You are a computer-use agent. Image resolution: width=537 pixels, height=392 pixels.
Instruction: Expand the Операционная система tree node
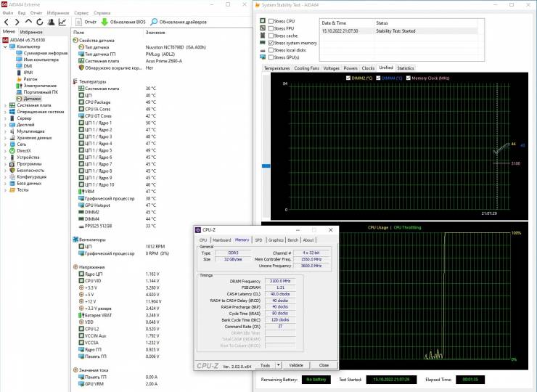(5, 112)
